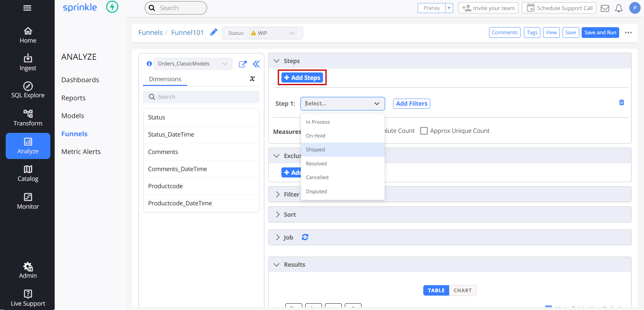Go to Home in the sidebar
The image size is (644, 310).
pos(28,36)
